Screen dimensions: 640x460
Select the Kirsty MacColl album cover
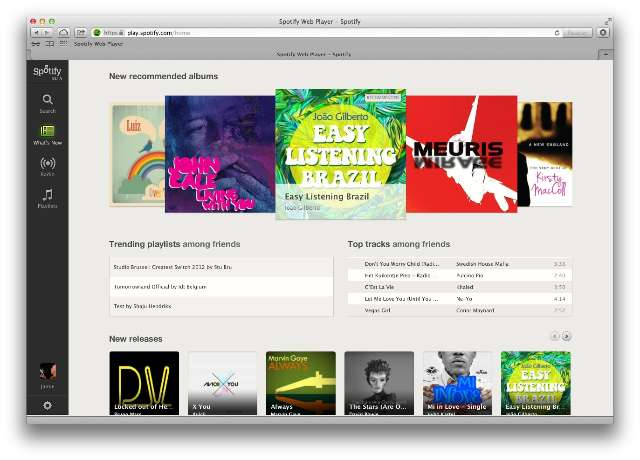544,154
